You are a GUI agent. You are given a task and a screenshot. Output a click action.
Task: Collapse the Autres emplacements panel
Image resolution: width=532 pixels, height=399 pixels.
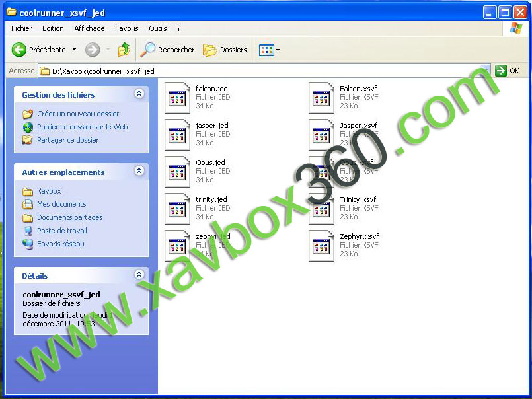139,171
